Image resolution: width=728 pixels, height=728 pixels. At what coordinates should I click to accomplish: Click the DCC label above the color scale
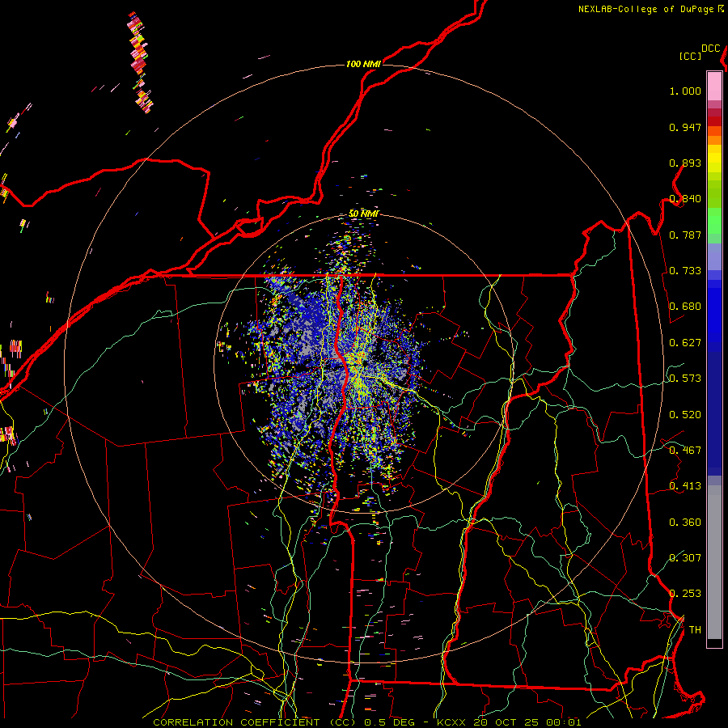tap(710, 49)
